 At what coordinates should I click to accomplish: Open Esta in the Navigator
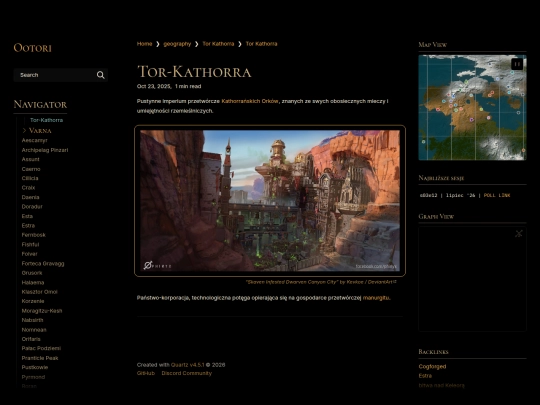click(27, 216)
